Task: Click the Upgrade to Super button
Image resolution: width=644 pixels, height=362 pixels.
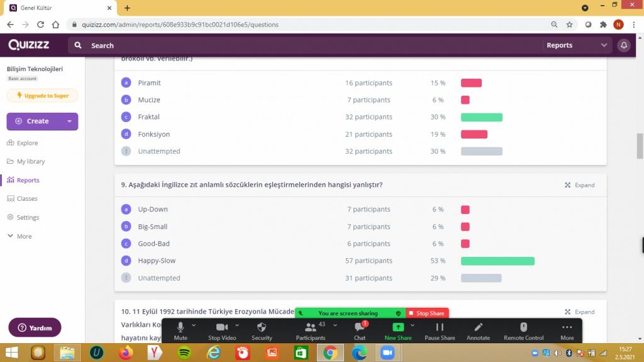Action: click(x=42, y=96)
